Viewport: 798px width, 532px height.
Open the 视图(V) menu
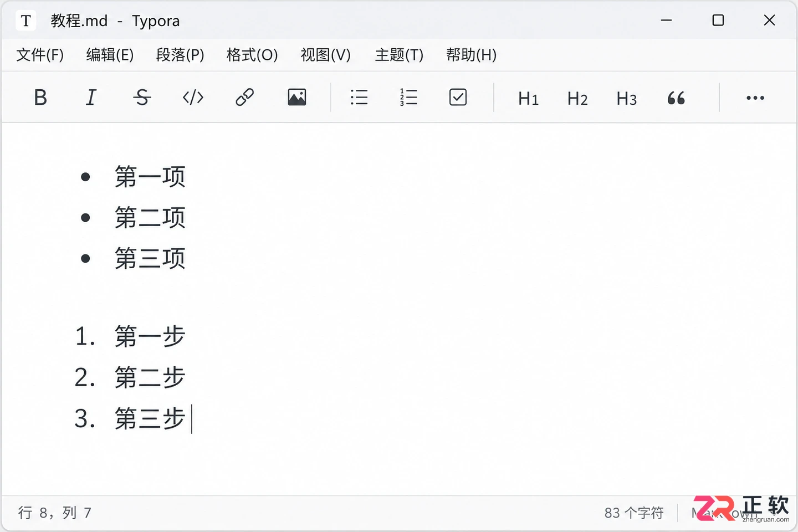326,55
